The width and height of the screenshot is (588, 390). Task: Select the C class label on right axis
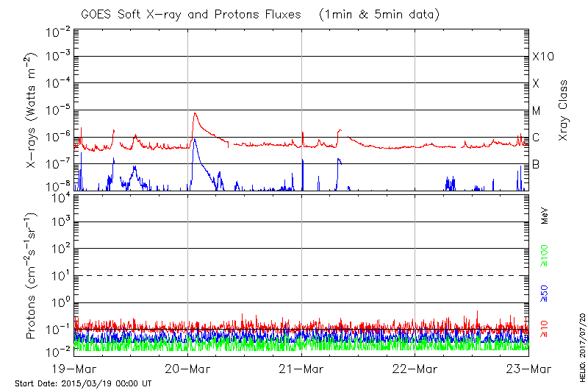(x=536, y=138)
